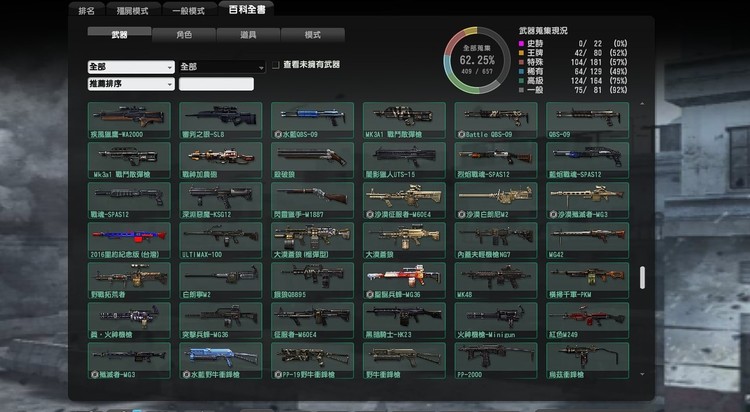Click the 角色 category button
Screen dimensions: 750x412
(x=183, y=35)
